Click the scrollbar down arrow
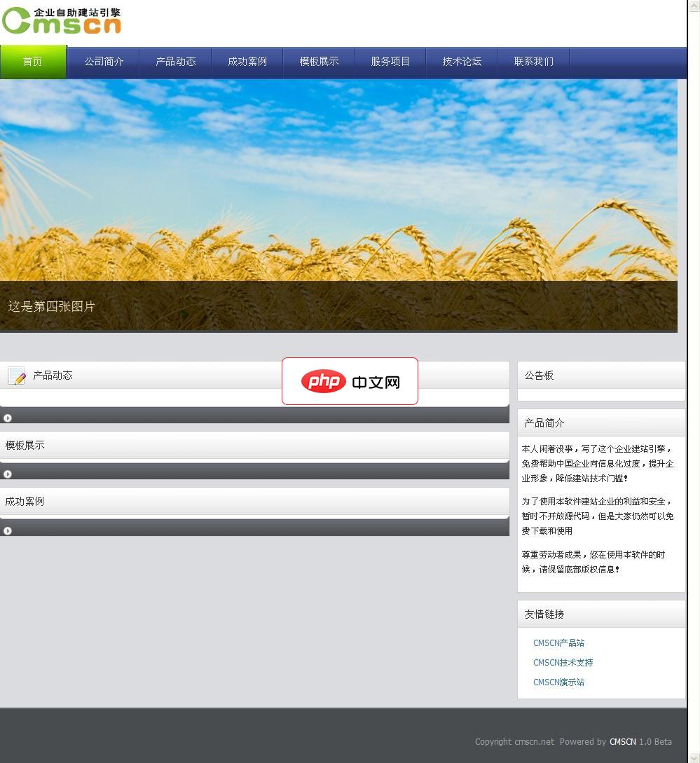The width and height of the screenshot is (700, 763). 694,757
